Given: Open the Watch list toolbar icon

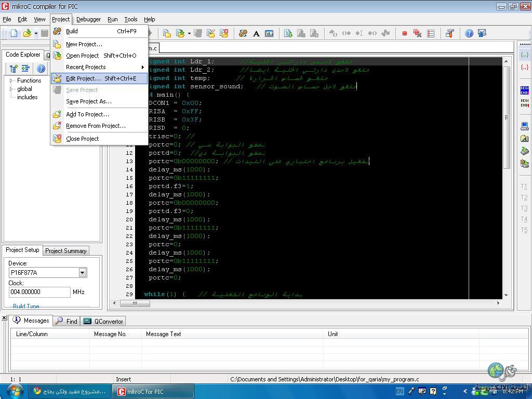Looking at the screenshot, I should [x=431, y=33].
